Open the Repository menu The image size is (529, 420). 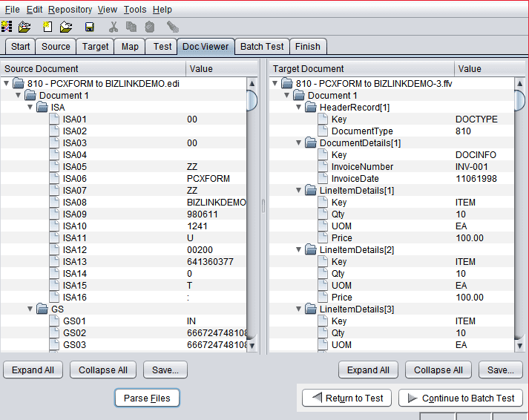70,10
